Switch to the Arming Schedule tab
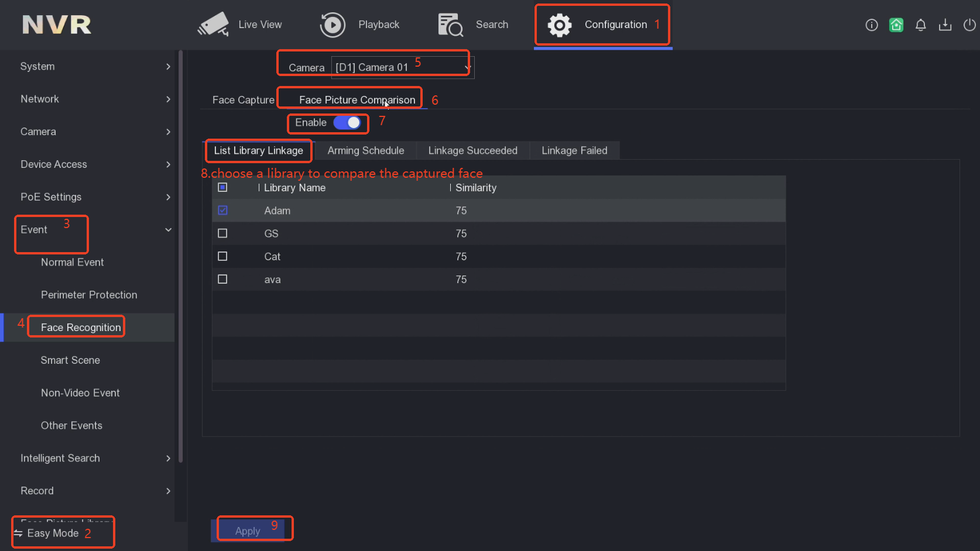The height and width of the screenshot is (551, 980). tap(365, 150)
